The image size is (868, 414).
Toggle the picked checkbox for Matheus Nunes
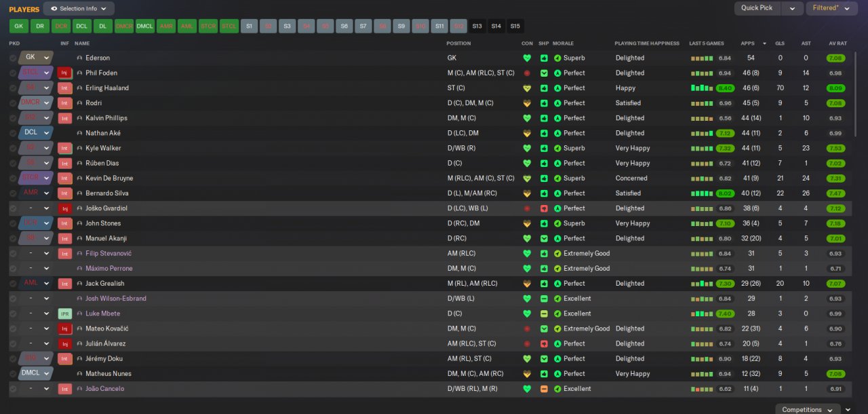(13, 374)
